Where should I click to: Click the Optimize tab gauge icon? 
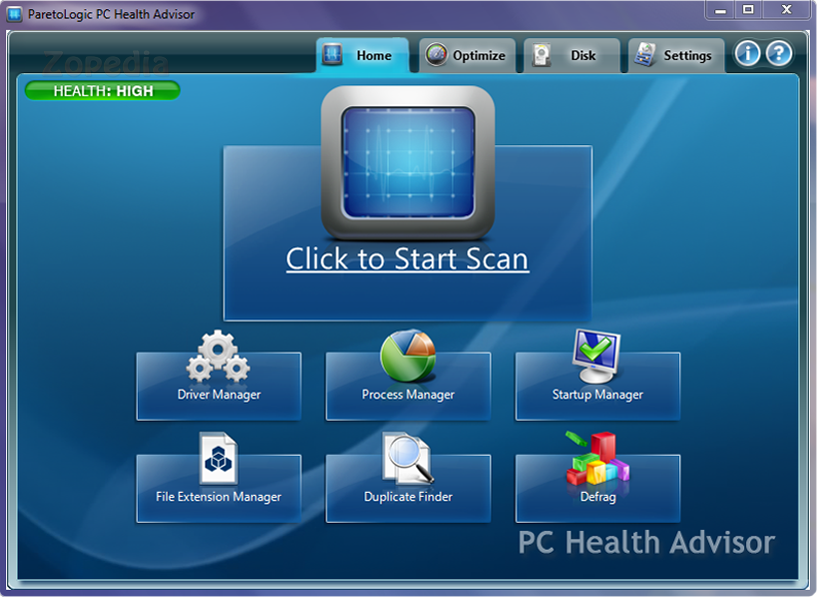436,55
